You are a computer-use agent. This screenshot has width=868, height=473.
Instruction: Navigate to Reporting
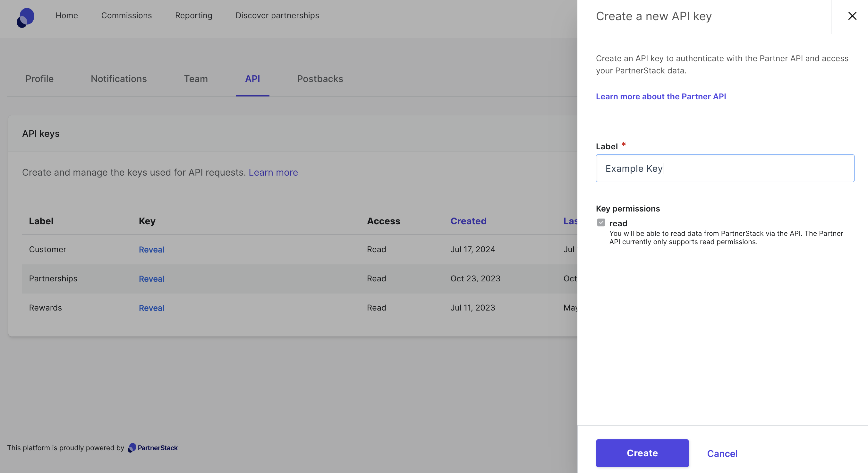(x=193, y=15)
